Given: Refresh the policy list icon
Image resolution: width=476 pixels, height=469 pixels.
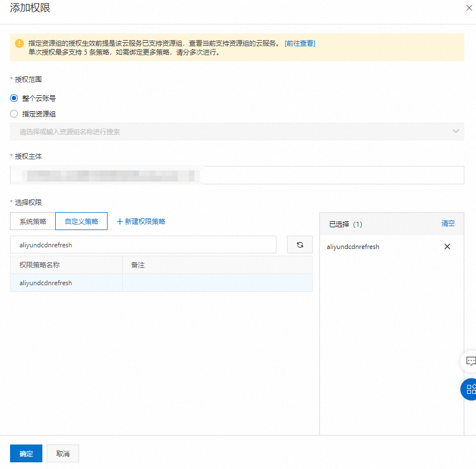Looking at the screenshot, I should 300,245.
